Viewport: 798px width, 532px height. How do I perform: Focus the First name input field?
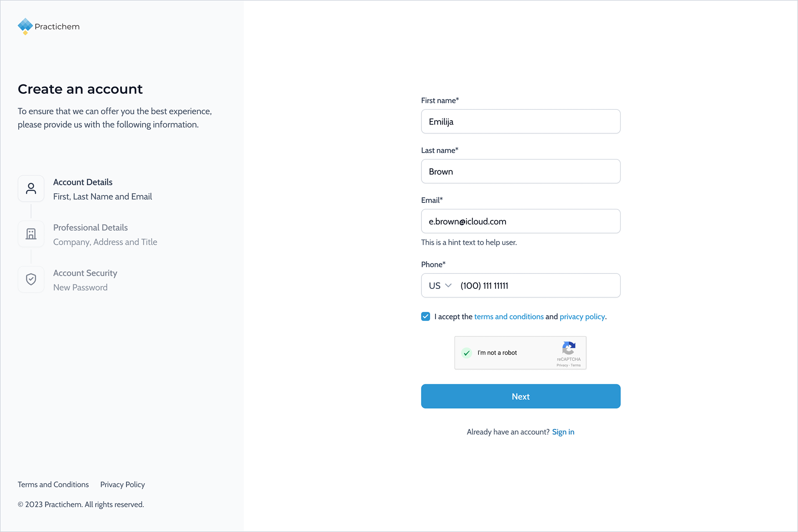click(521, 121)
